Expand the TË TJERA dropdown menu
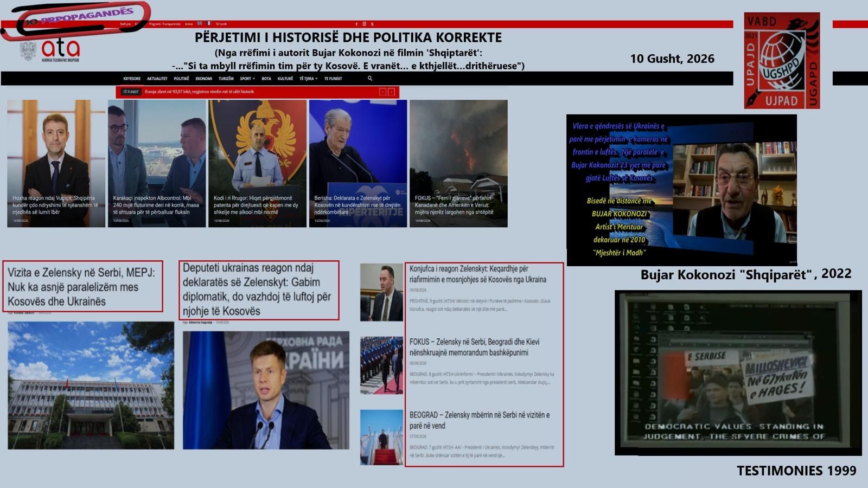This screenshot has width=868, height=488. point(309,79)
